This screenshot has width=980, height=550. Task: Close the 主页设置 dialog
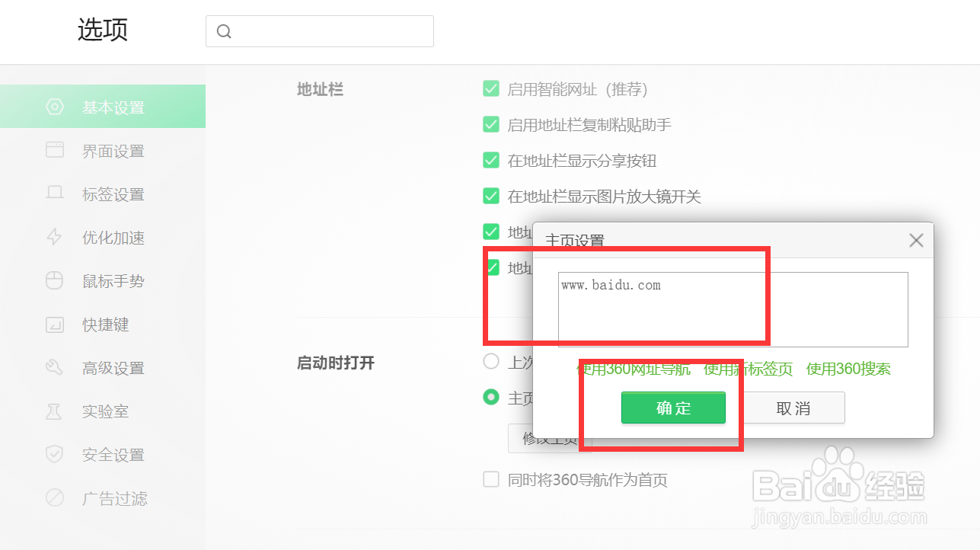point(916,241)
